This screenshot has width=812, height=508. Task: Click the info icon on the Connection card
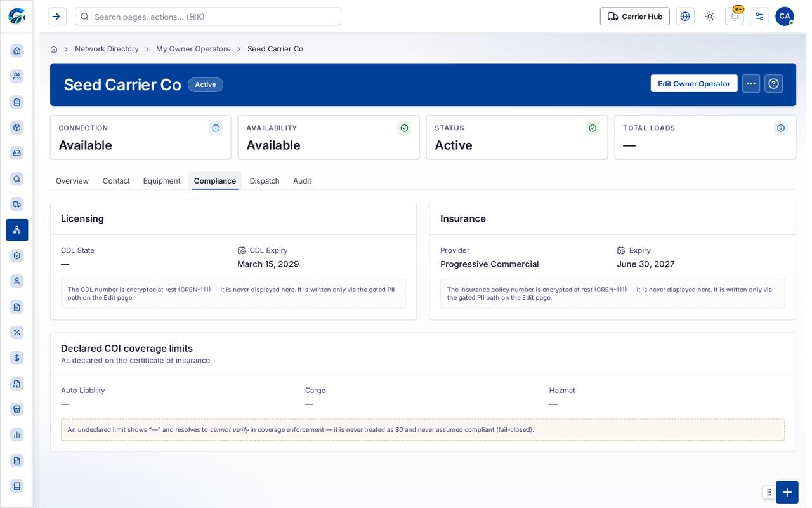[x=216, y=128]
